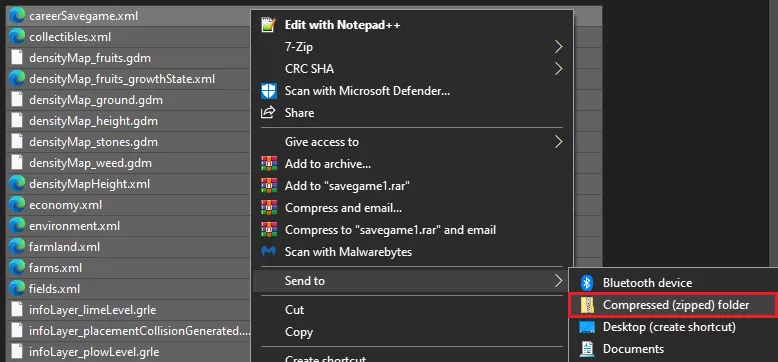Click file icon of densityMap_fruits.gdm
Screen dimensions: 778x362
coord(17,58)
